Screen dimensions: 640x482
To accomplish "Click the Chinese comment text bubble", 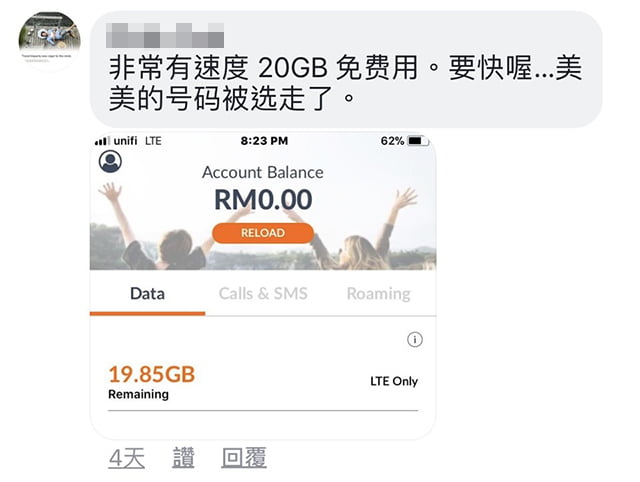I will pos(346,70).
